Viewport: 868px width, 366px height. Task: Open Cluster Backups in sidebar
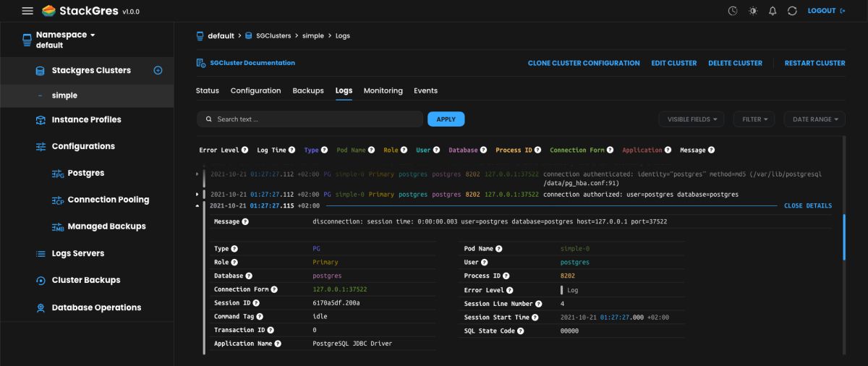click(86, 280)
